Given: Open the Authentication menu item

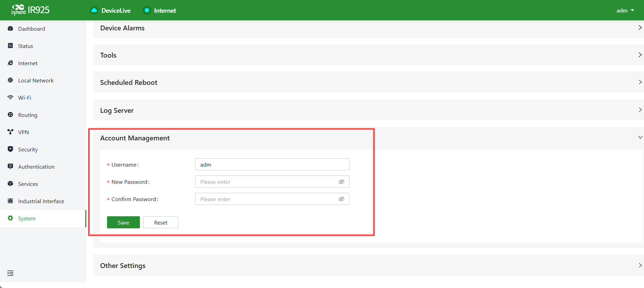Looking at the screenshot, I should point(43,167).
